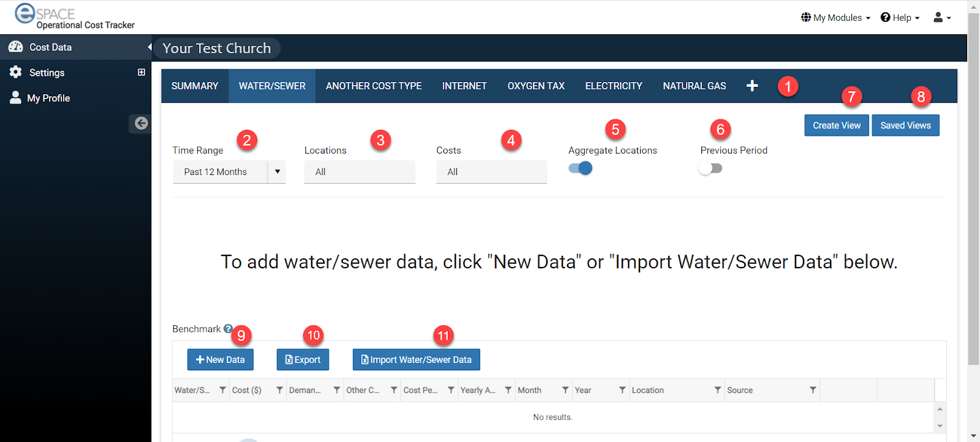Image resolution: width=980 pixels, height=442 pixels.
Task: Enable the Previous Period toggle
Action: [710, 168]
